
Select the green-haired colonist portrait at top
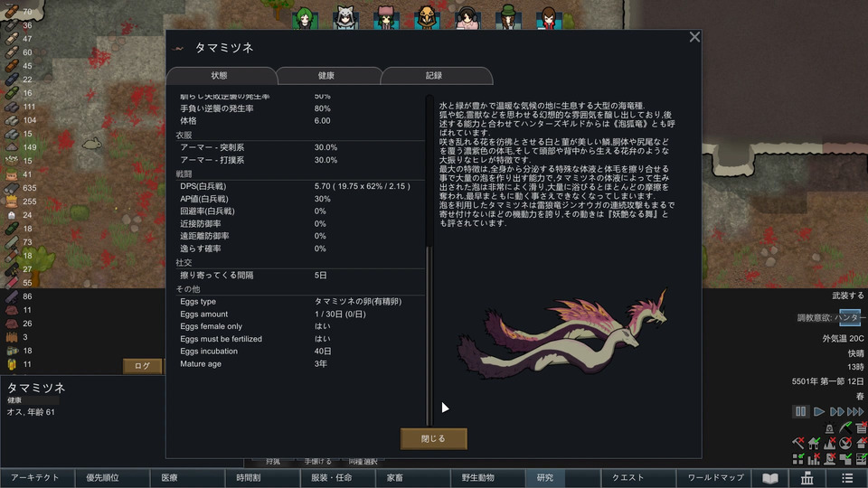pos(305,16)
